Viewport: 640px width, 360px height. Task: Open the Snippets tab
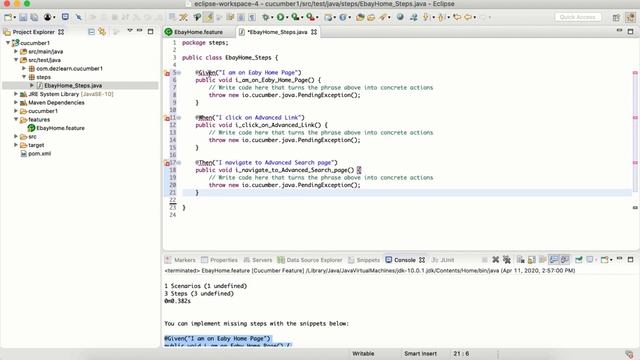click(364, 260)
